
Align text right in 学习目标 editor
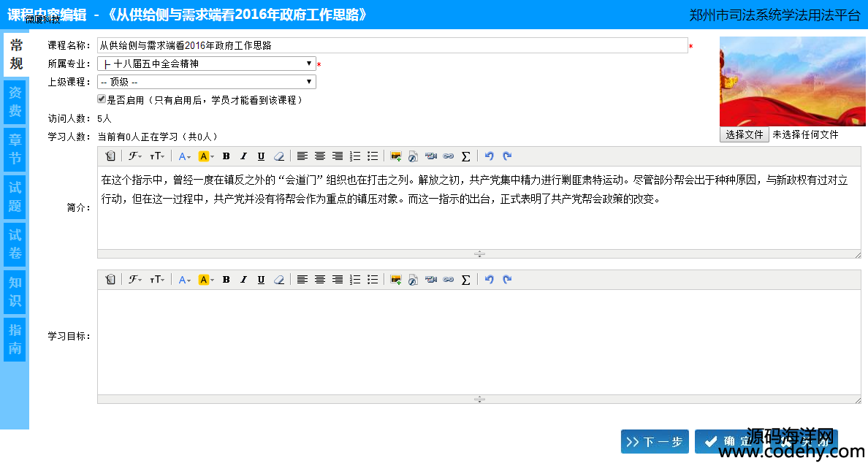tap(338, 280)
